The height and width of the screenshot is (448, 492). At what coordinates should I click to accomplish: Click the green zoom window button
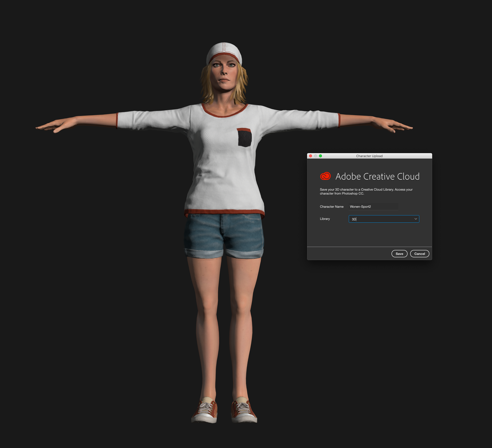320,156
